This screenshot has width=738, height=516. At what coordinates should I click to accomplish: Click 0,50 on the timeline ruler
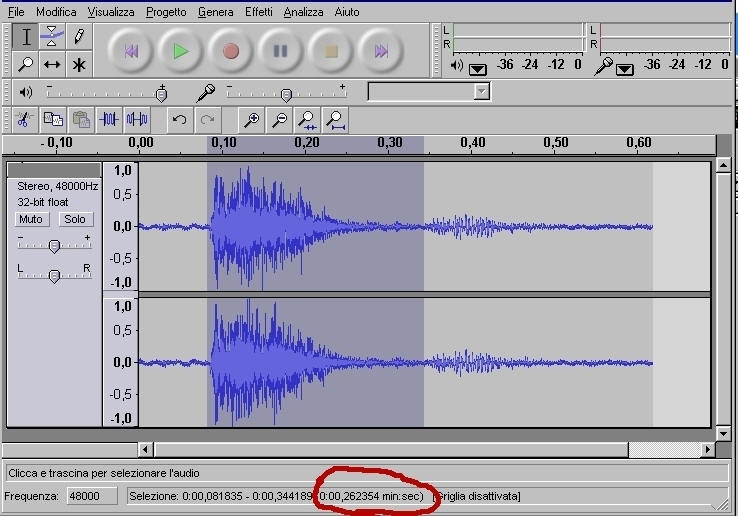coord(555,143)
